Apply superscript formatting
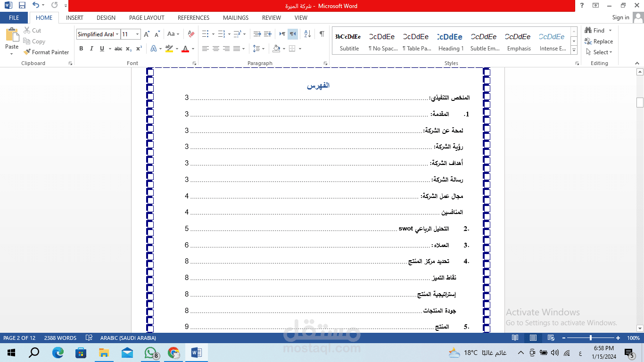 139,49
